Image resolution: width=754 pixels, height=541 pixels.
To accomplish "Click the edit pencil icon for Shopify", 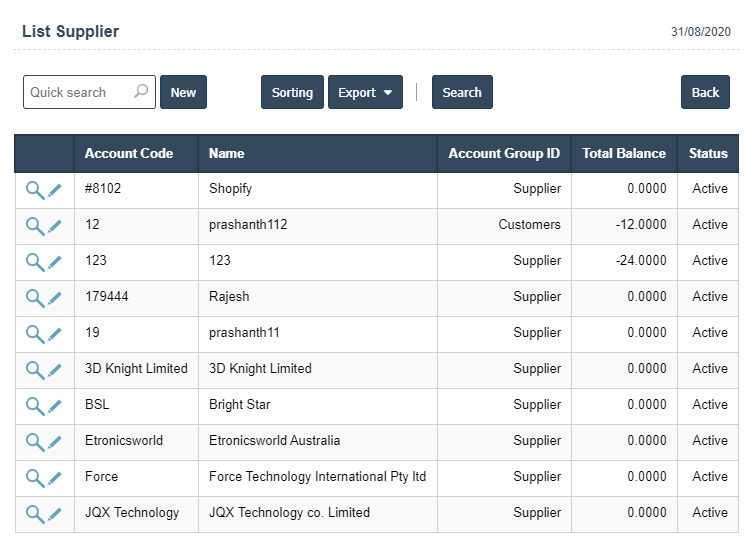I will tap(55, 189).
